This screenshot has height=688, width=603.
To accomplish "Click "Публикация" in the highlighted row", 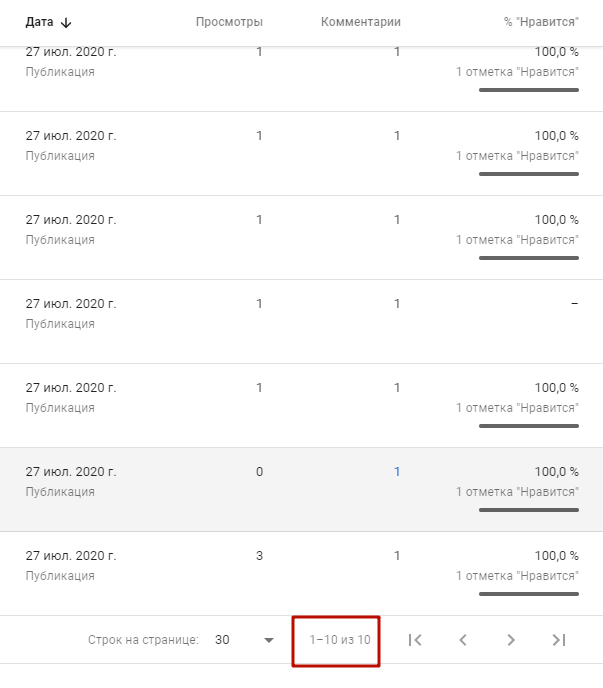I will pos(60,492).
